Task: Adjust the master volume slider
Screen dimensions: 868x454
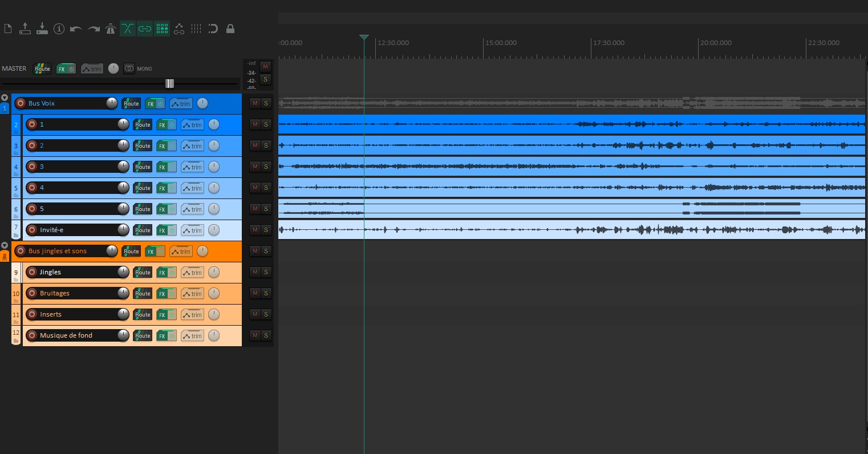Action: tap(169, 83)
